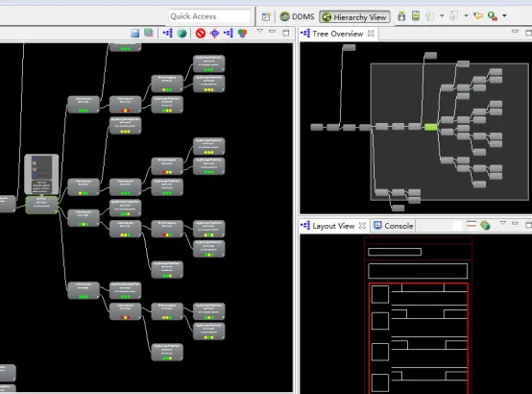
Task: Click the green highlighted node in Tree Overview
Action: pyautogui.click(x=430, y=127)
